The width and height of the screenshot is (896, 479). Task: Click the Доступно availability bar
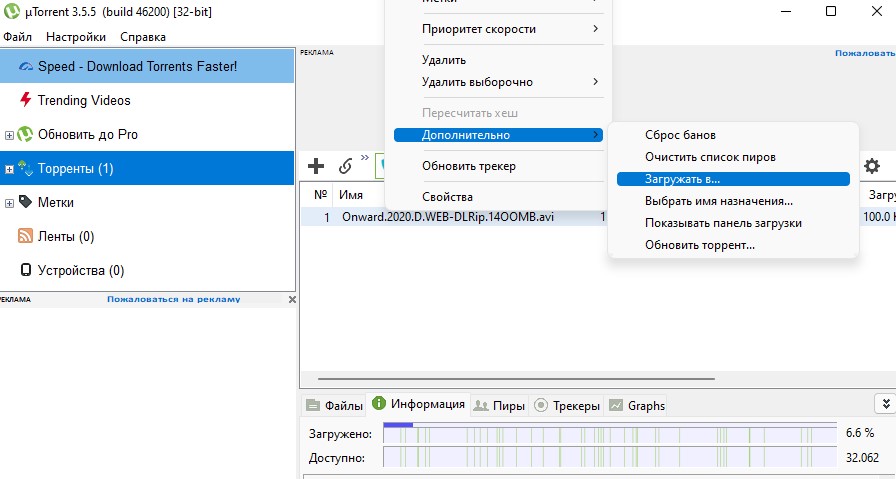click(x=610, y=458)
